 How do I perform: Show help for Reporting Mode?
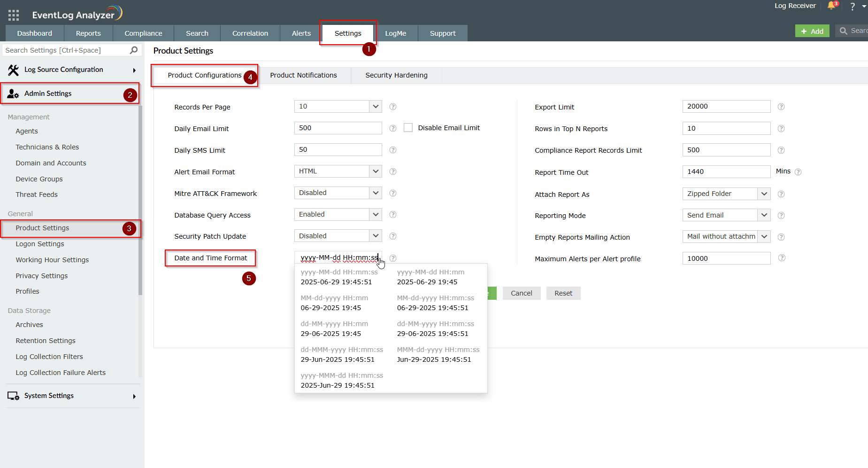tap(781, 215)
